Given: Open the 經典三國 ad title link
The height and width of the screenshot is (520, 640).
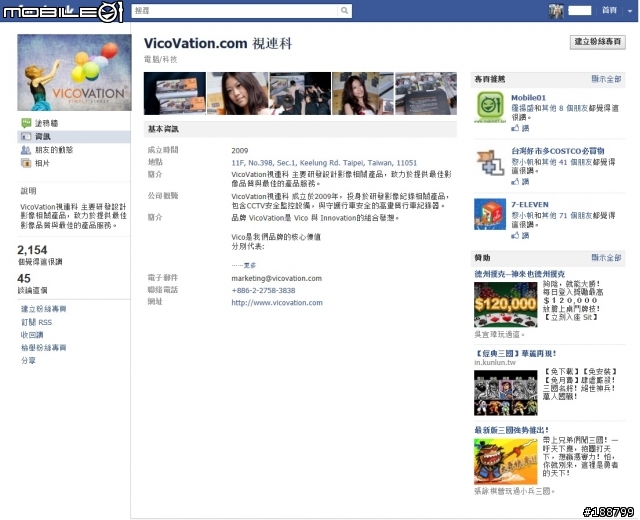Looking at the screenshot, I should click(515, 353).
